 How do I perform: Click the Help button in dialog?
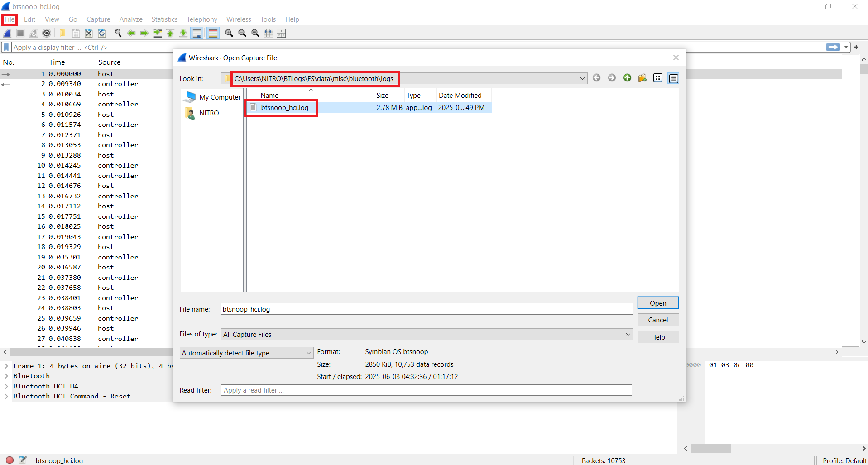pos(658,337)
